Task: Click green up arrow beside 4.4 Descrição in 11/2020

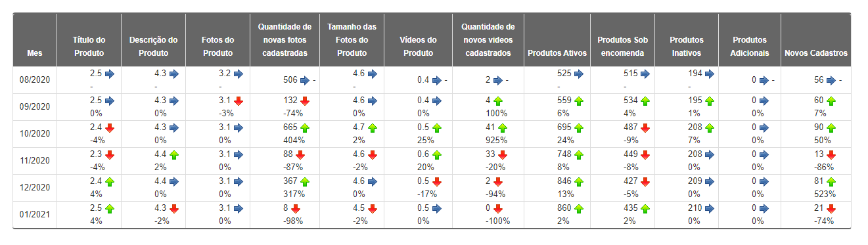Action: pos(174,155)
